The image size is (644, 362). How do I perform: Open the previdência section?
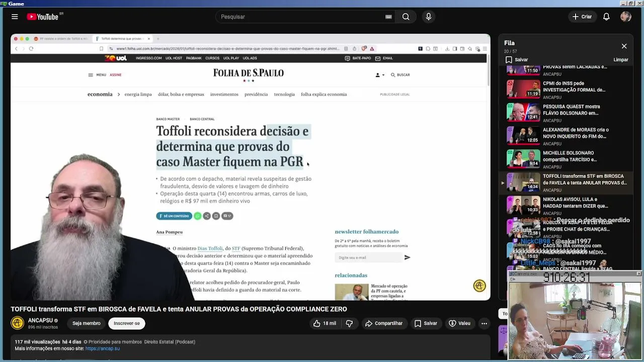256,94
